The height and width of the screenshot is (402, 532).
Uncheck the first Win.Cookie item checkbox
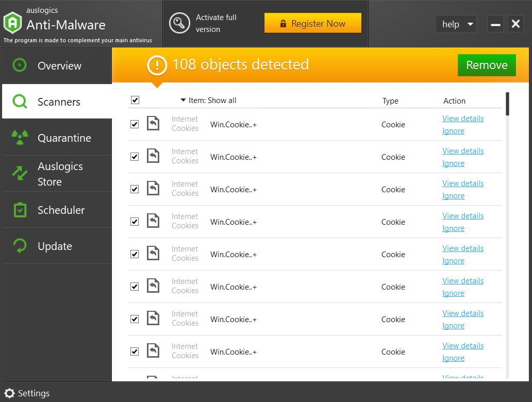[x=135, y=124]
